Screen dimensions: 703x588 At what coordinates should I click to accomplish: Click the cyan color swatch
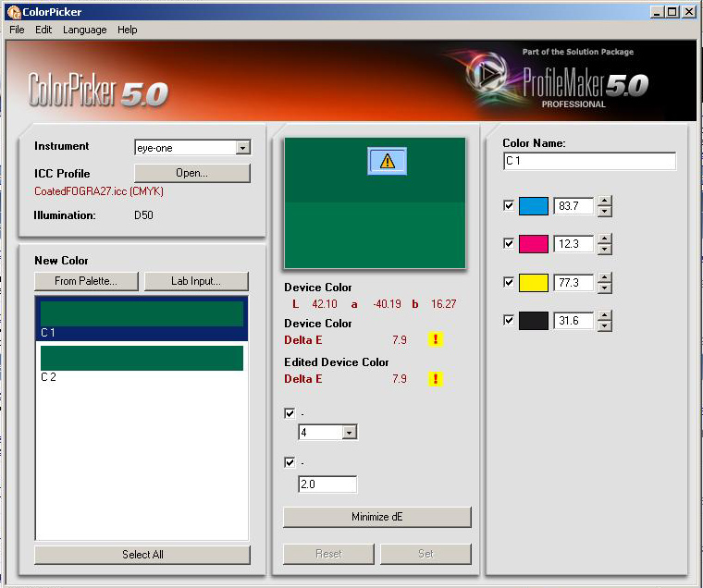coord(534,206)
